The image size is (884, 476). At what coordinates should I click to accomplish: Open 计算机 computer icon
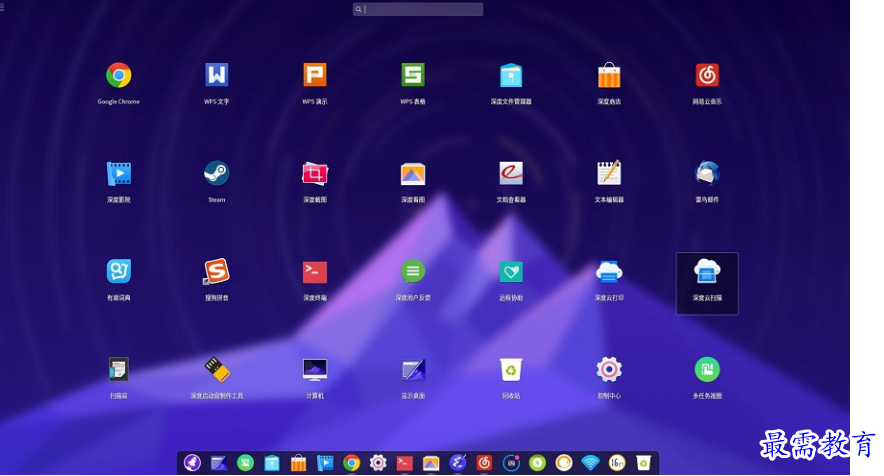point(315,369)
